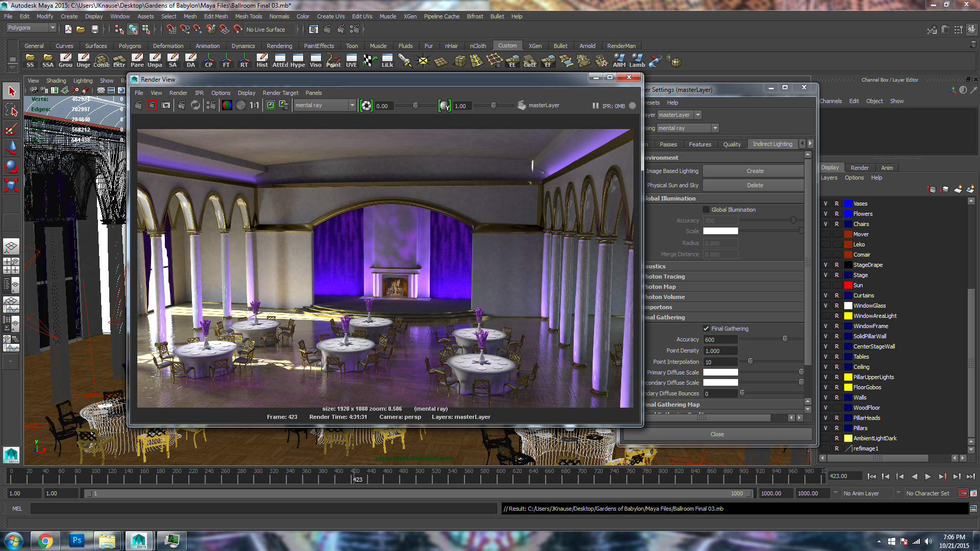This screenshot has width=980, height=551.
Task: Show RGB channels in Render View
Action: (x=227, y=105)
